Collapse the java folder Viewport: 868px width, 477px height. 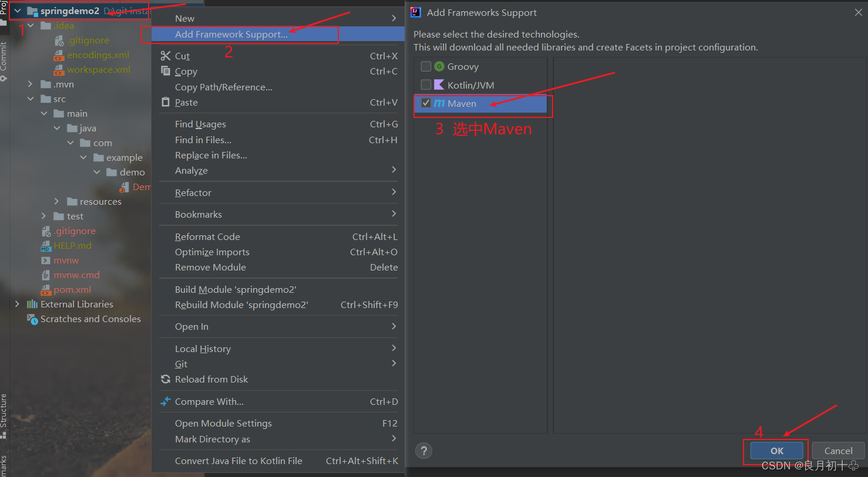click(x=57, y=128)
